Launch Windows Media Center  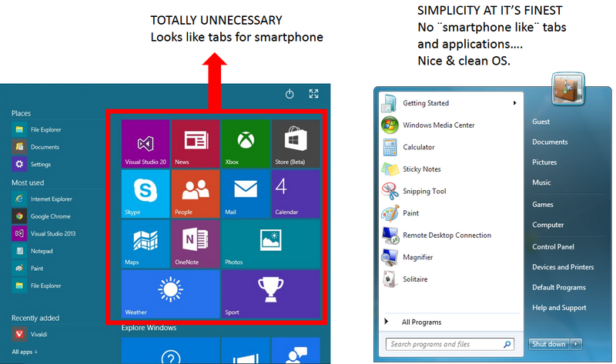[x=451, y=125]
